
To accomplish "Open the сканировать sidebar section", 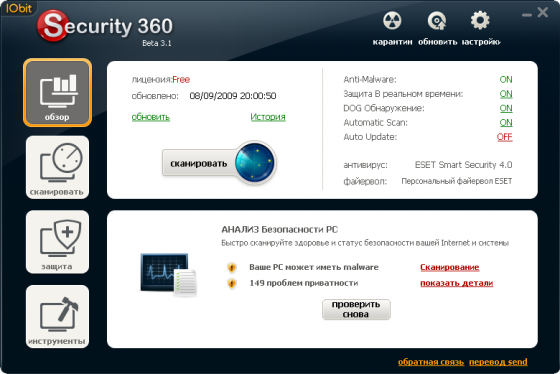I will [x=58, y=167].
